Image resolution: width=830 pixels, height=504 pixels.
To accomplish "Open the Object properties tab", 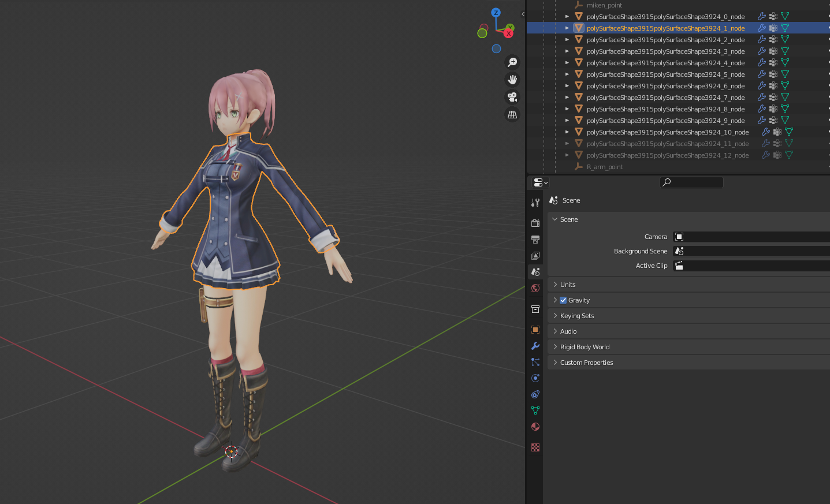I will (535, 330).
